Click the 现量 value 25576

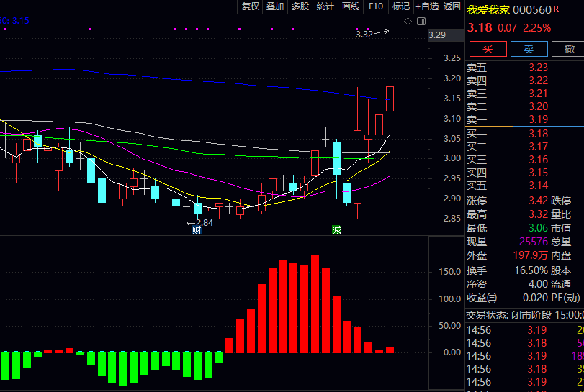point(534,242)
